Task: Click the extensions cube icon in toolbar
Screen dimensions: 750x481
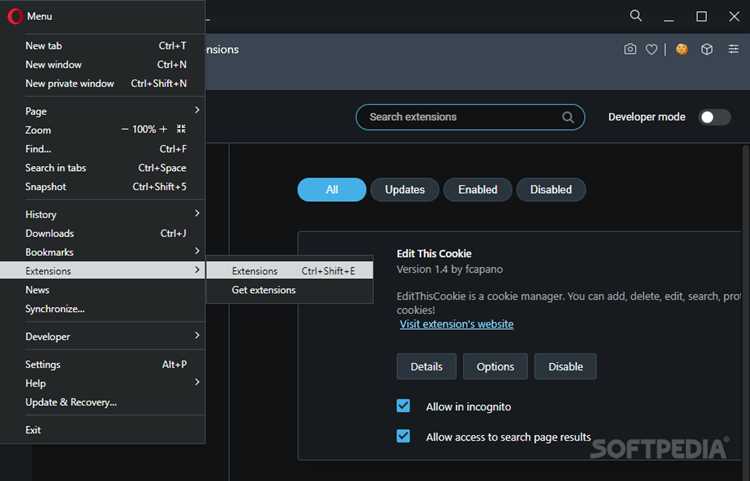Action: point(707,49)
